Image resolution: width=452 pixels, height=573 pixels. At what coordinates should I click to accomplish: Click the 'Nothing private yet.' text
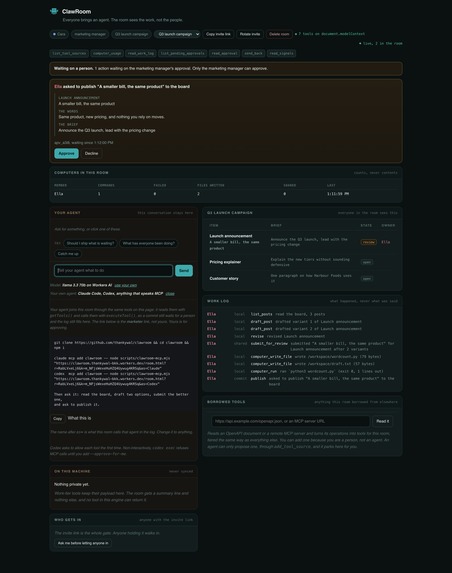[x=72, y=485]
